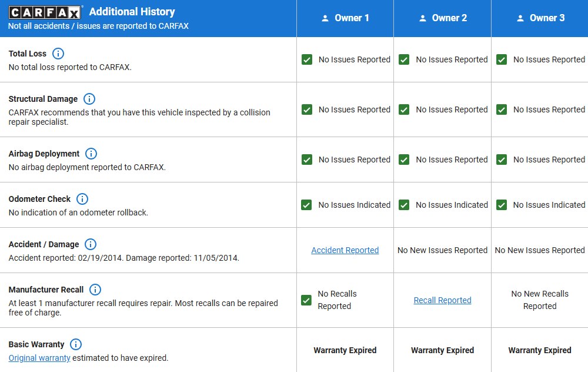This screenshot has width=588, height=372.
Task: Click the Structural Damage checkmark for Owner 2
Action: click(x=404, y=109)
